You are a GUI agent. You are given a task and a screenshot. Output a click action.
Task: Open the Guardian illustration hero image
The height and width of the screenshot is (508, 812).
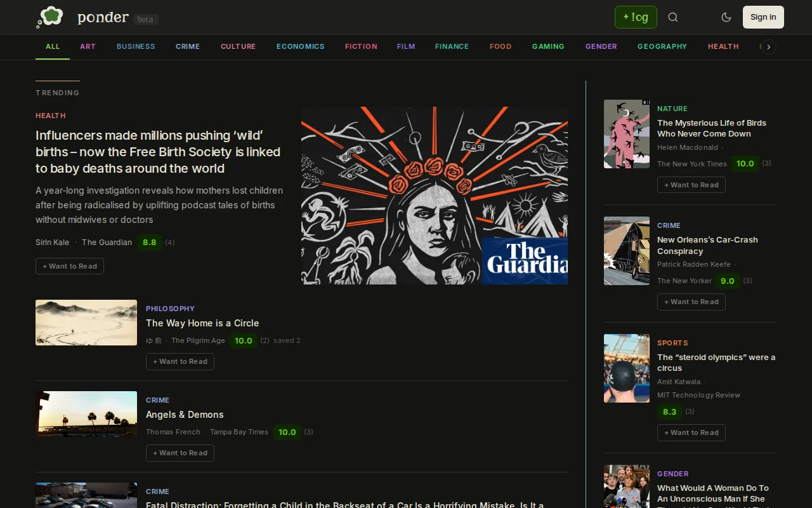(435, 196)
